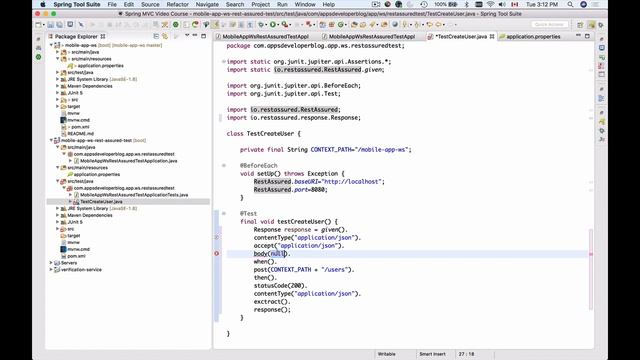Open the Project menu
Screen dimensions: 640x360
pos(260,4)
